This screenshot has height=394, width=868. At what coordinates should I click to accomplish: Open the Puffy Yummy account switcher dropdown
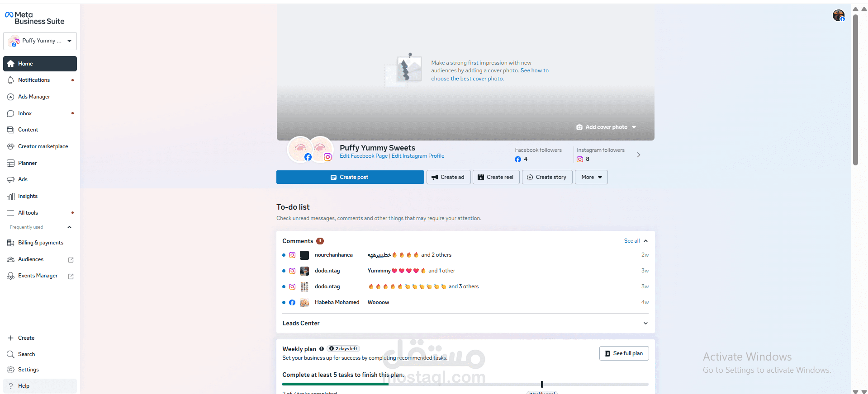point(40,41)
